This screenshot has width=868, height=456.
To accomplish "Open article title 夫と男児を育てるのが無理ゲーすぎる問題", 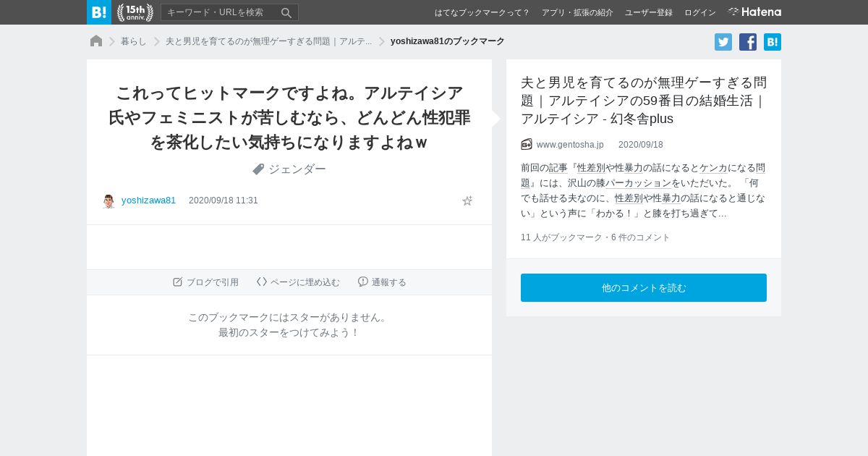I will (644, 100).
